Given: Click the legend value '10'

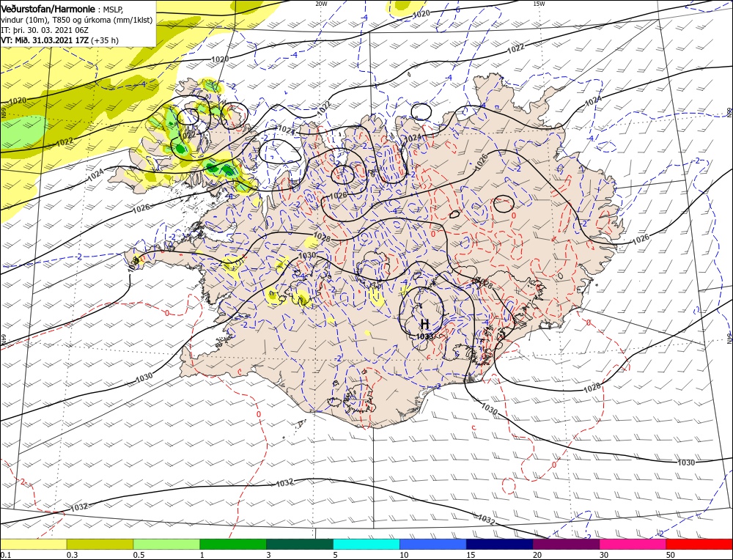Looking at the screenshot, I should click(x=404, y=555).
